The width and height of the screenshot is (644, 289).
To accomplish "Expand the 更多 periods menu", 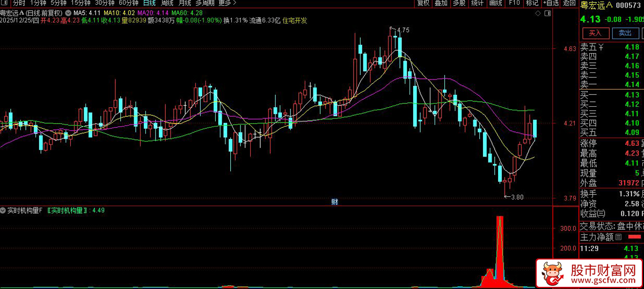I will pyautogui.click(x=228, y=3).
